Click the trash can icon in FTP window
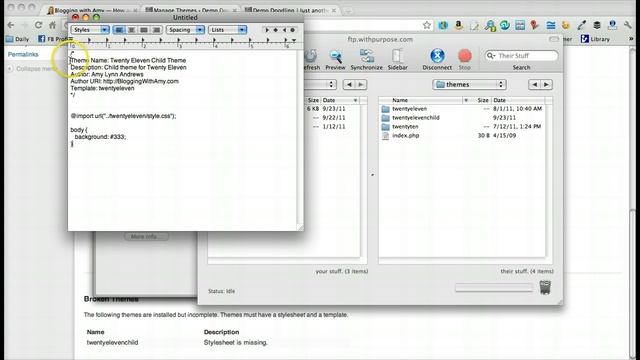 545,287
